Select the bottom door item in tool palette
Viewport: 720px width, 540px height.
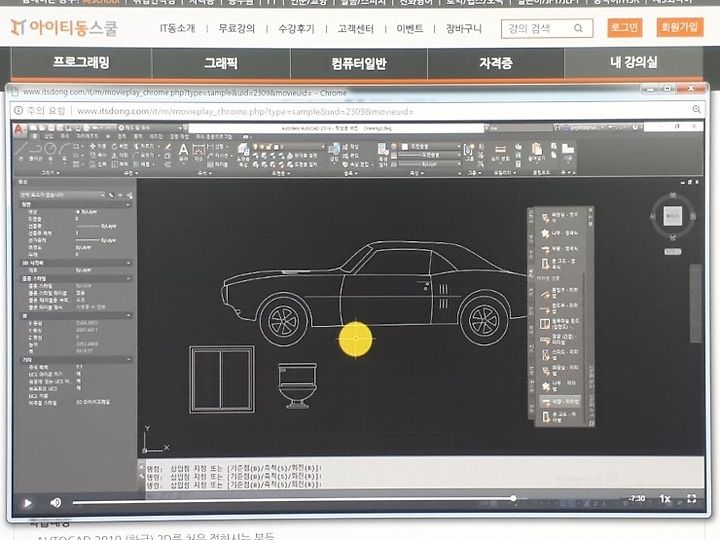[x=558, y=417]
